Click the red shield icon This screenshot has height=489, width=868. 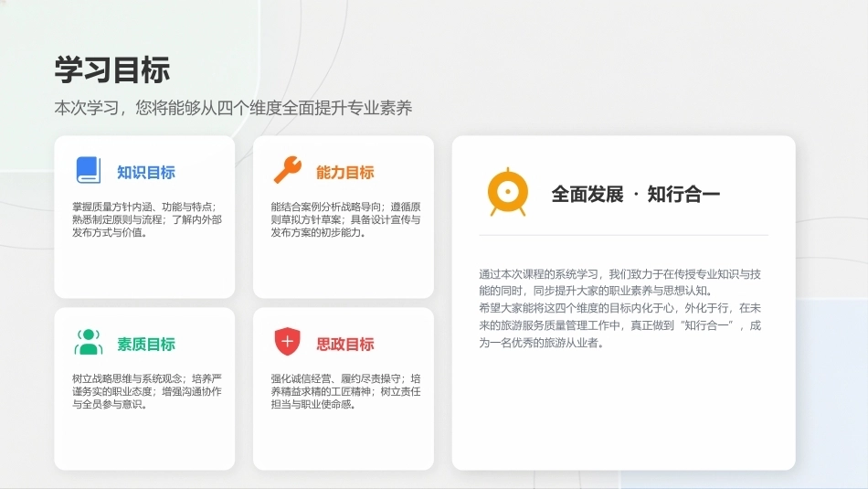pyautogui.click(x=287, y=342)
